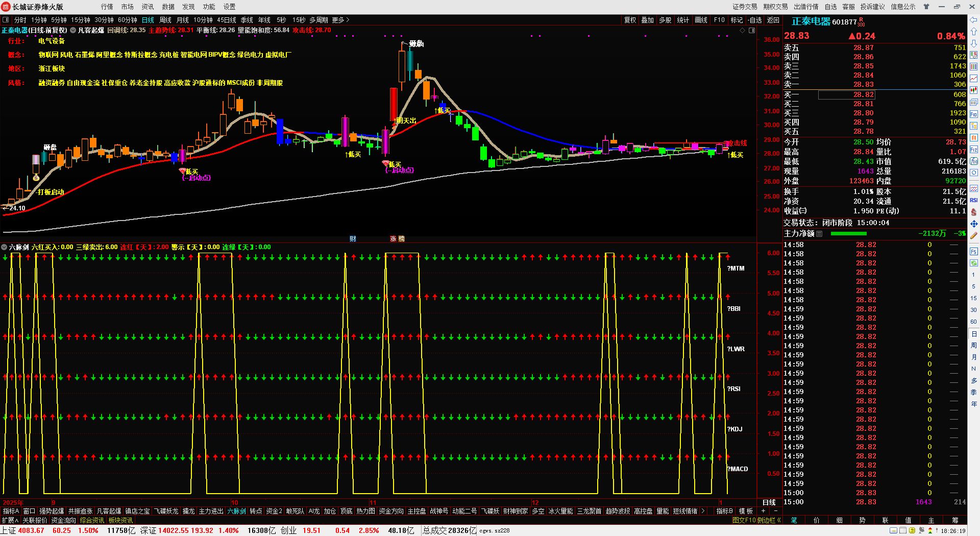Switch to 60-minute period in right sidebar

pyautogui.click(x=974, y=322)
